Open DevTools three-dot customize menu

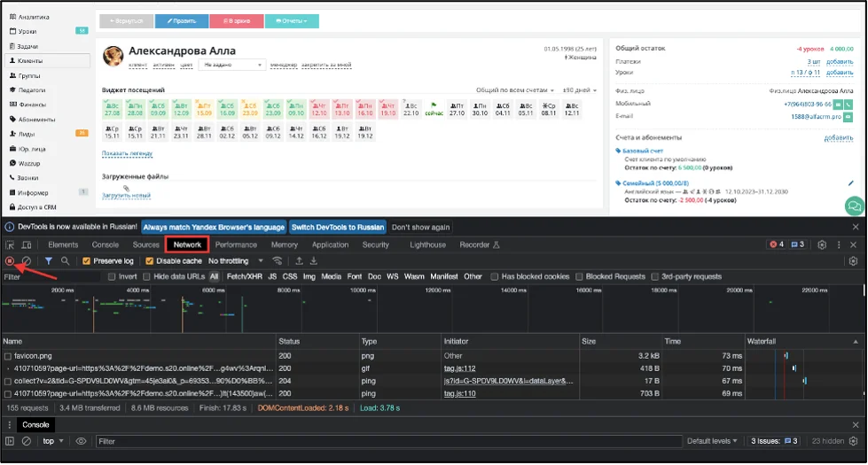[839, 245]
